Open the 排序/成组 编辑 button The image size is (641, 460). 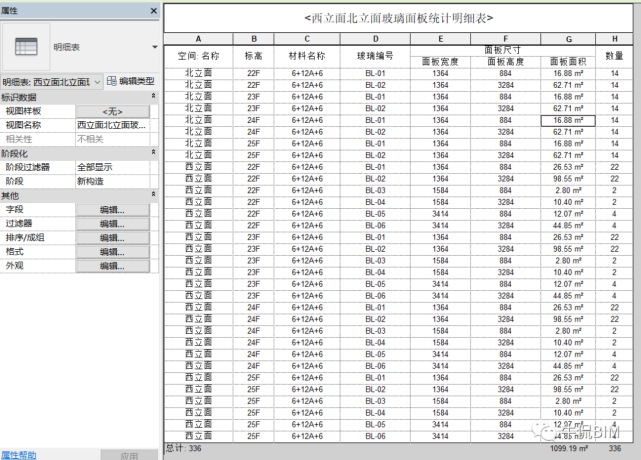coord(112,238)
